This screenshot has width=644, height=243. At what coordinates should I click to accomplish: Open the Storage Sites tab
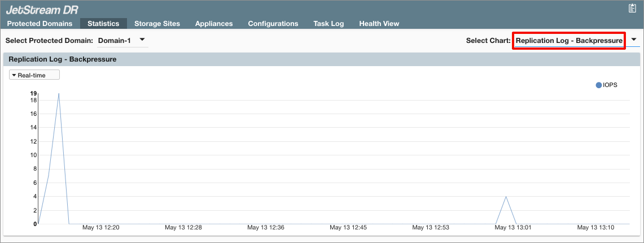click(x=157, y=24)
